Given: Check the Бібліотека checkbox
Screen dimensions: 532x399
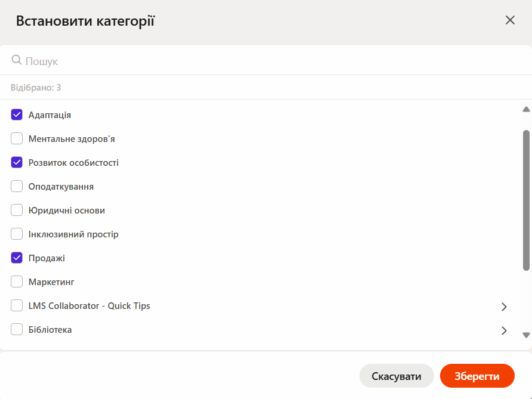Looking at the screenshot, I should click(x=17, y=329).
